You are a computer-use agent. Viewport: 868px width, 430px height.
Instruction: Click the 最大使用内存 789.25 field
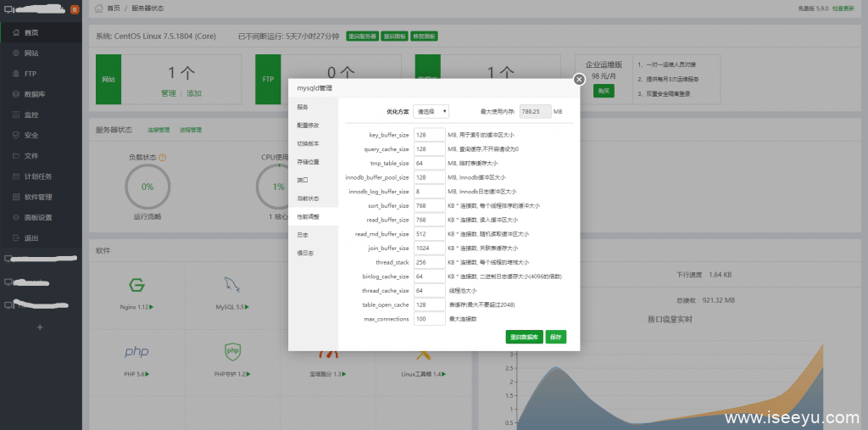[536, 111]
